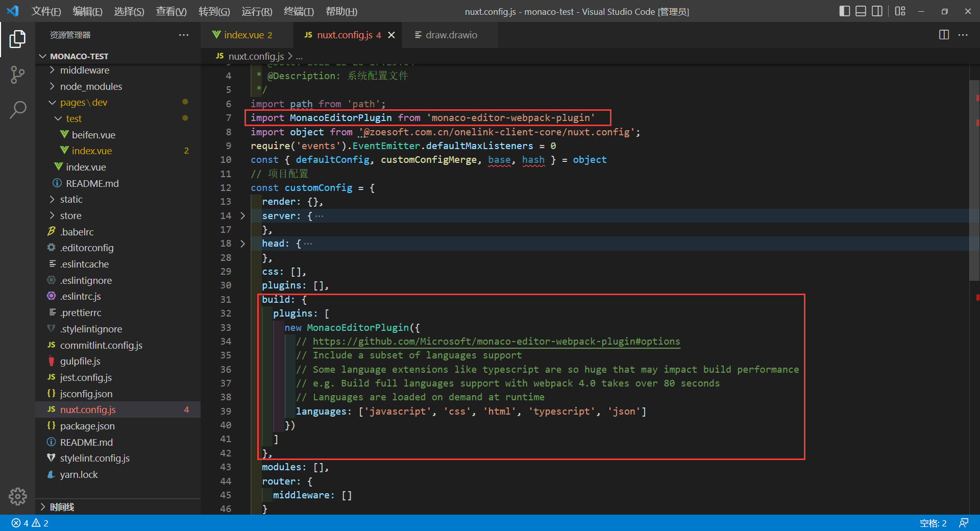Click the errors and warnings status indicator
The image size is (980, 531).
tap(30, 523)
